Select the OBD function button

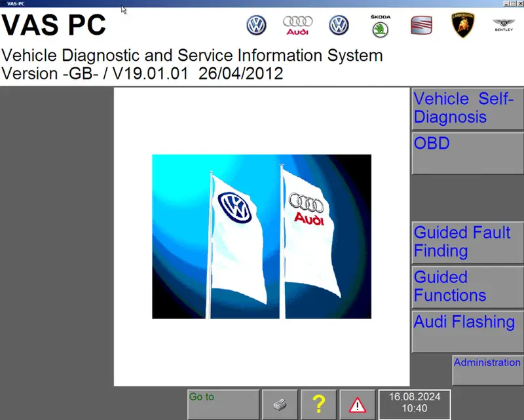click(x=468, y=153)
